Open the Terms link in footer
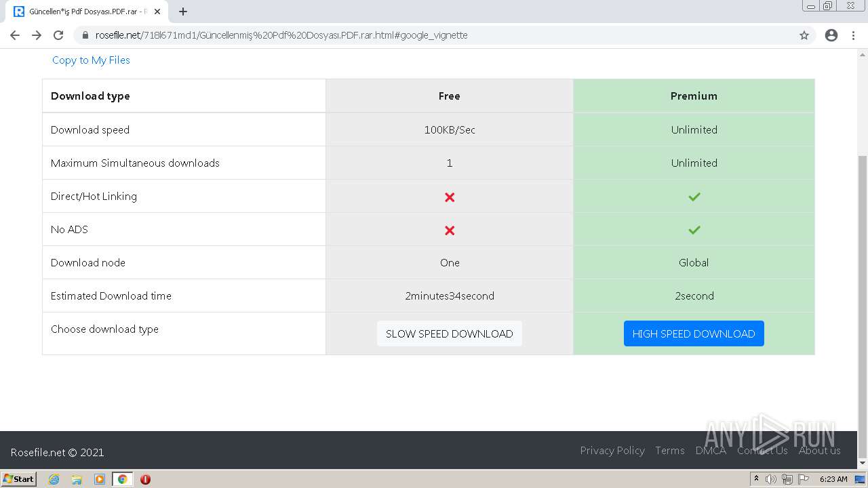This screenshot has height=488, width=868. (x=670, y=451)
